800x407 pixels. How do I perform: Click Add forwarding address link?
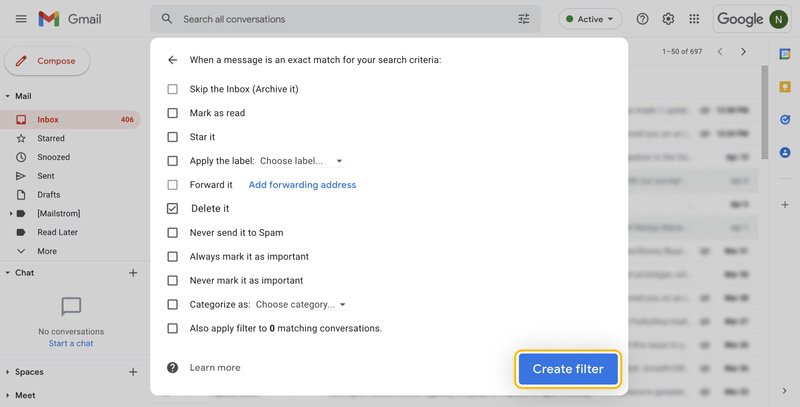pyautogui.click(x=302, y=185)
